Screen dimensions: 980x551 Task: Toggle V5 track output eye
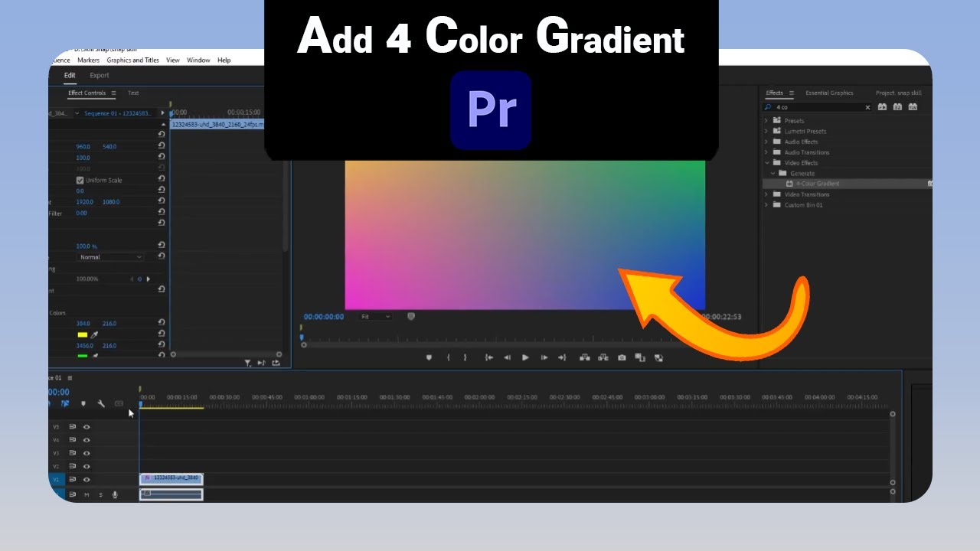(x=87, y=427)
